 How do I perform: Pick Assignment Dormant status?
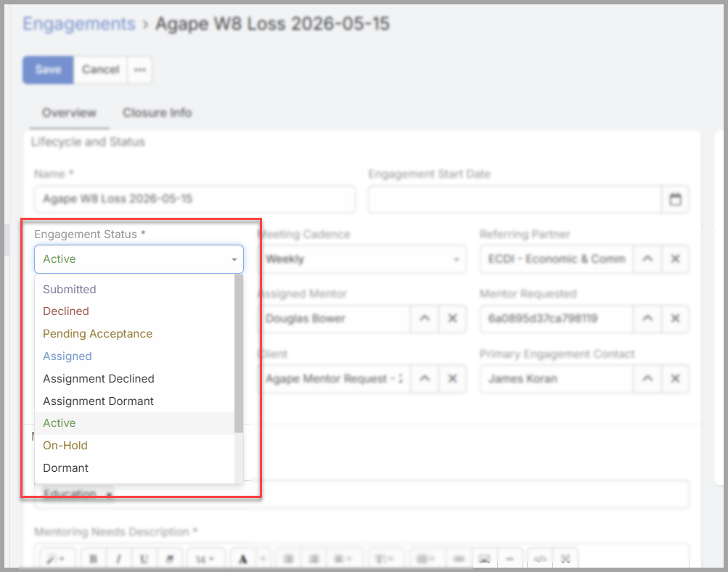point(135,401)
